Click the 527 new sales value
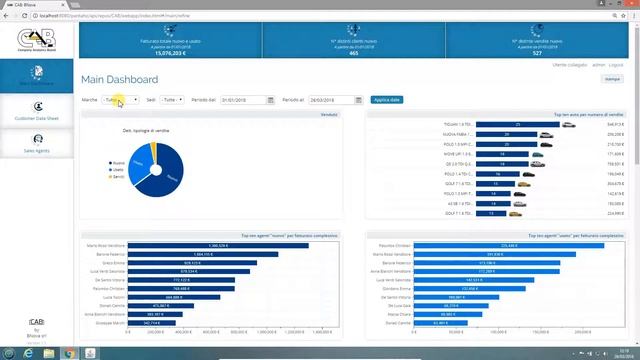640x360 pixels. tap(537, 53)
